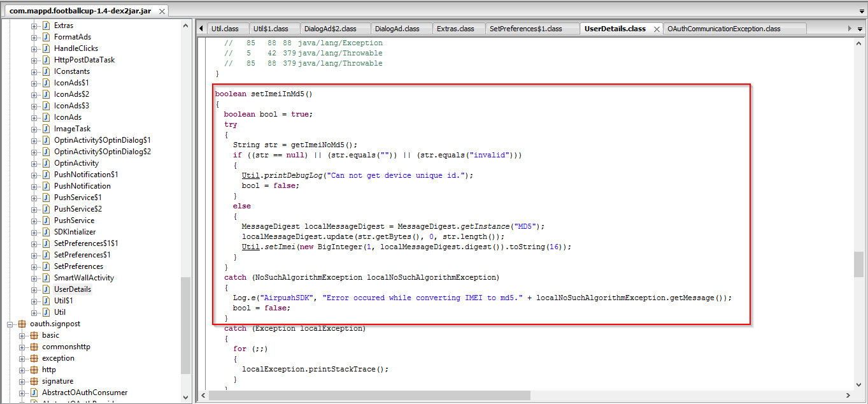The width and height of the screenshot is (868, 404).
Task: Close the UserDetails.class tab
Action: [657, 29]
